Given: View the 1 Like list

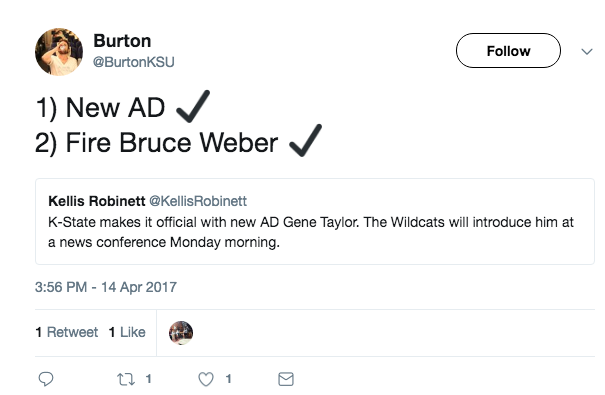Looking at the screenshot, I should tap(127, 332).
